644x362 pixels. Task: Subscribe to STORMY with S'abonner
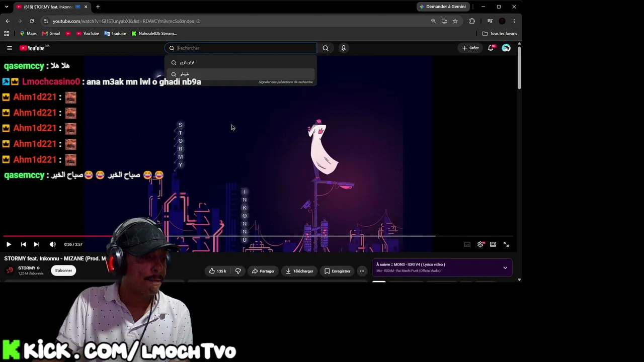[x=63, y=270]
